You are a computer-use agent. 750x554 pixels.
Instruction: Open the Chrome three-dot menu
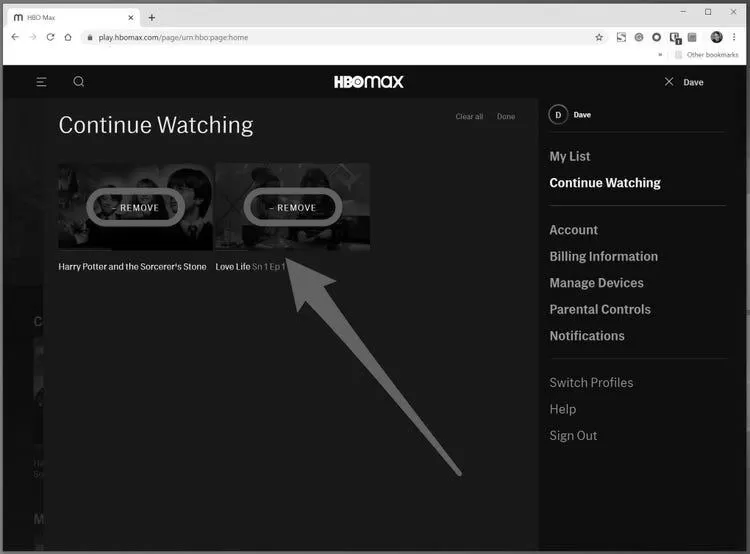pyautogui.click(x=734, y=37)
